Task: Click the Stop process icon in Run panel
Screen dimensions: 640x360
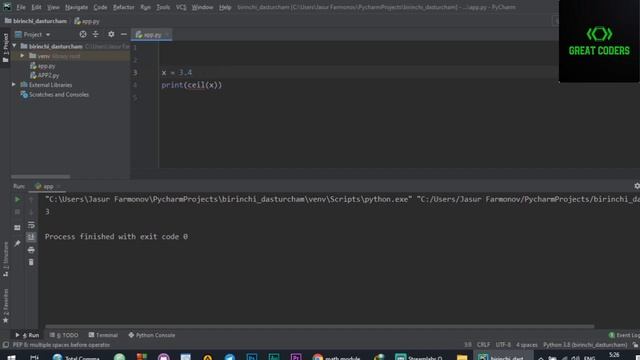Action: tap(17, 212)
